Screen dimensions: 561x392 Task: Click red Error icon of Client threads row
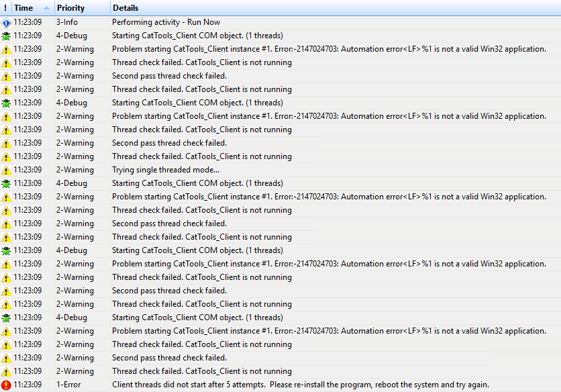[x=6, y=385]
